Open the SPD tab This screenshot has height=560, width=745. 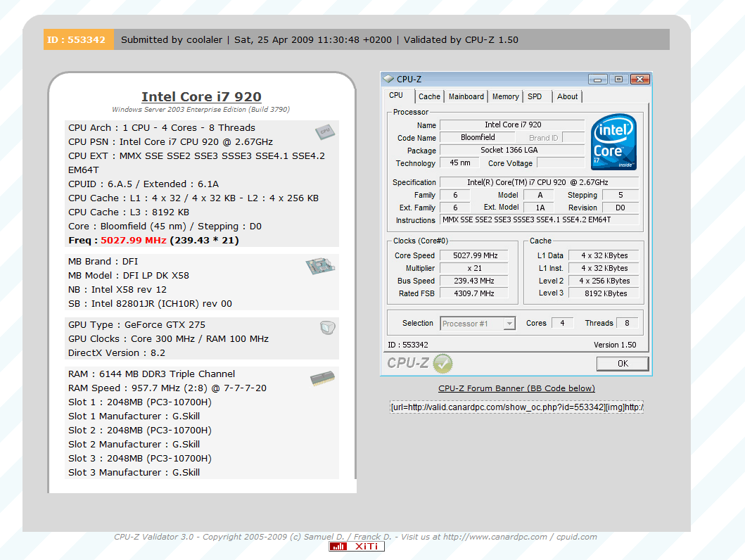[535, 96]
